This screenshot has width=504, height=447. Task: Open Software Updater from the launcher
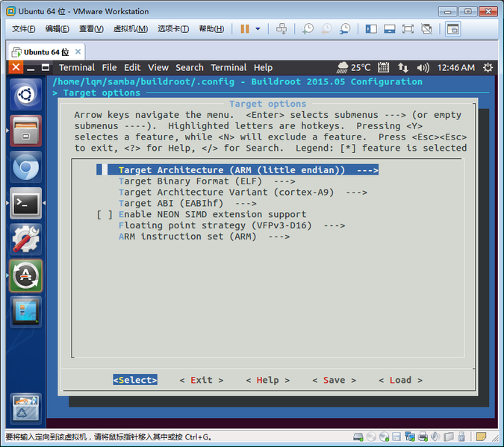coord(26,275)
